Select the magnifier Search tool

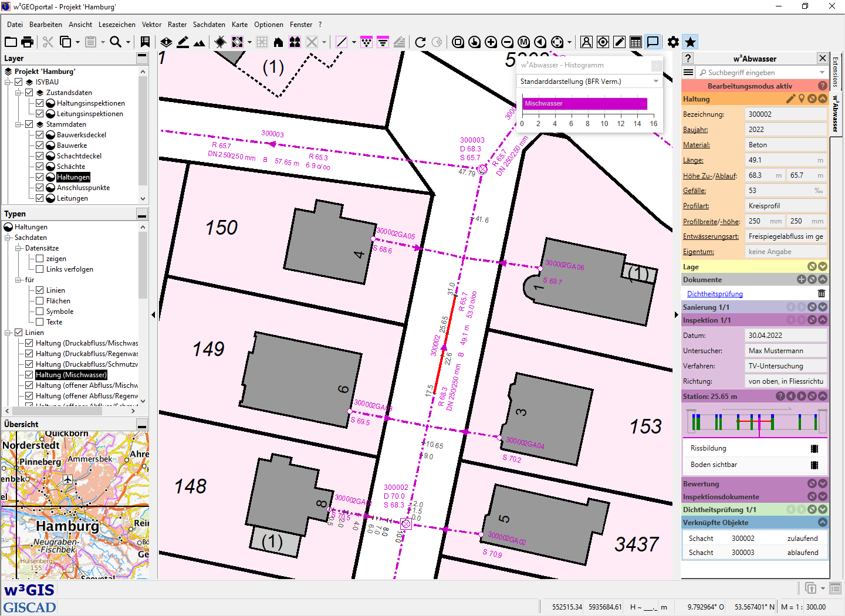point(116,42)
